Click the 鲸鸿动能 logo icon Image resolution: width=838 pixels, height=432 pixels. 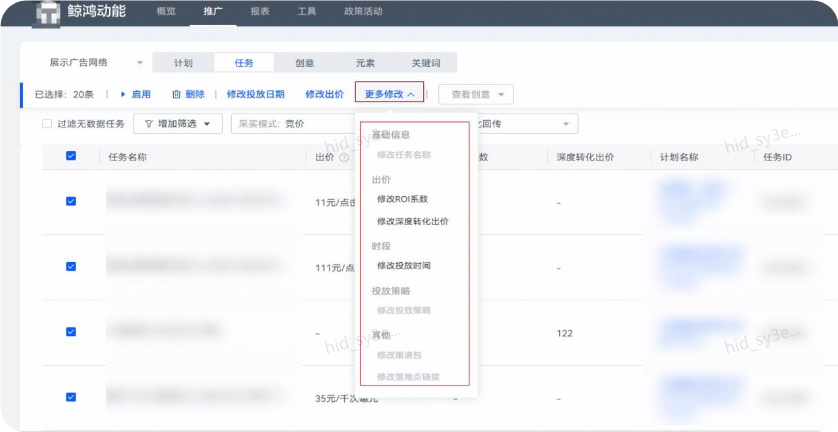click(48, 13)
